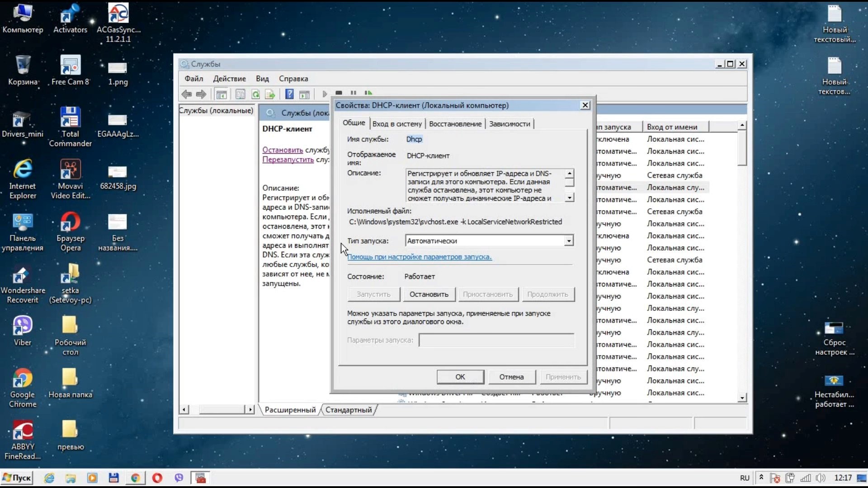Open Opera from the taskbar

click(x=157, y=478)
